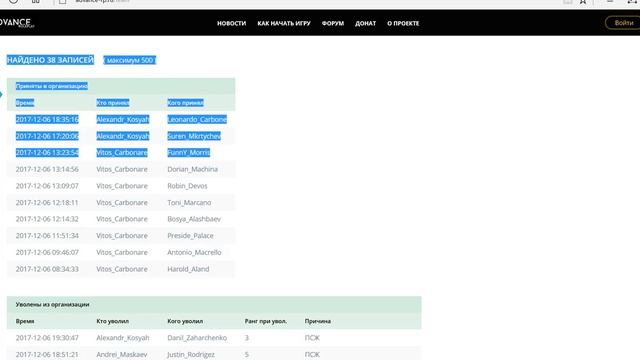Click Dorian_Machina in accepted list
The height and width of the screenshot is (360, 640).
point(192,169)
